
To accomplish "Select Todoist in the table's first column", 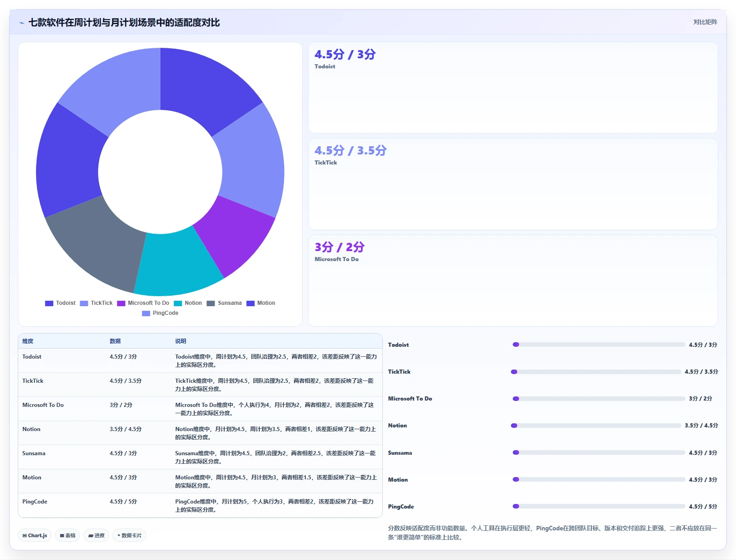I will tap(32, 357).
